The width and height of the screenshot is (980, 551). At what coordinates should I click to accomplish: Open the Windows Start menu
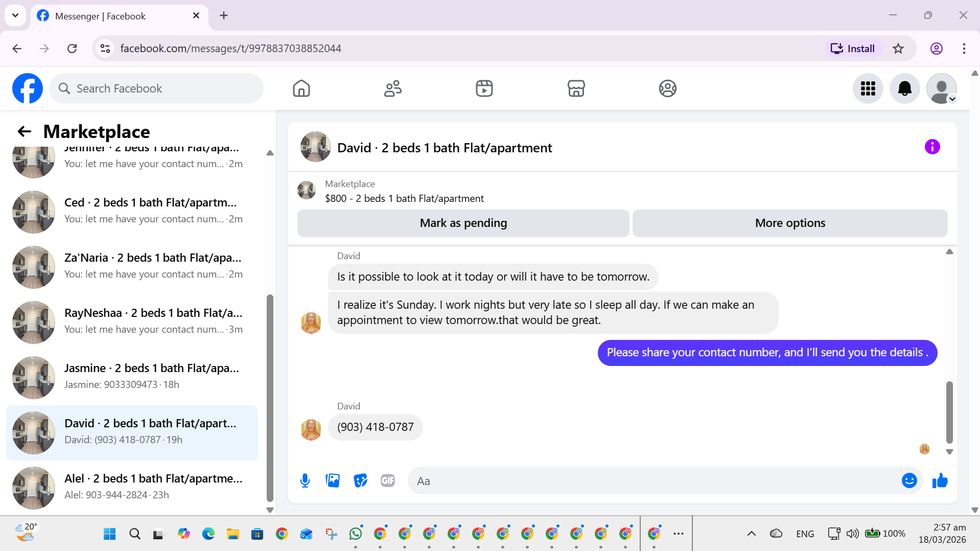pos(110,534)
